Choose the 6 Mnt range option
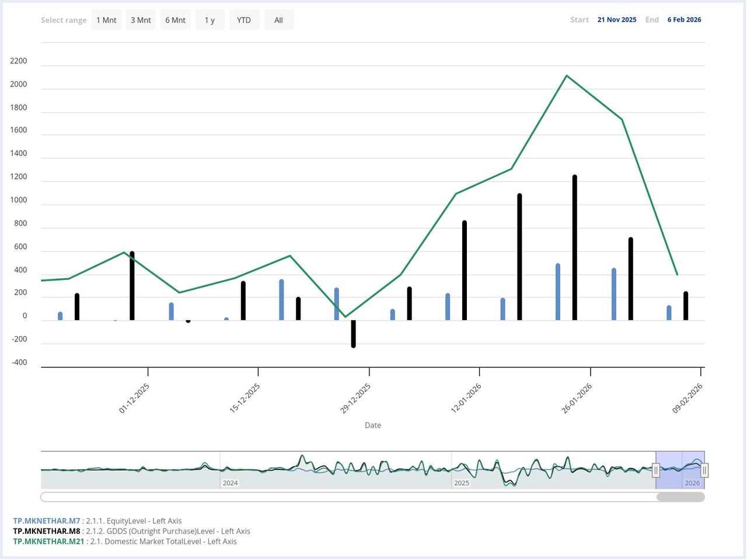Screen dimensions: 747x560 [175, 20]
